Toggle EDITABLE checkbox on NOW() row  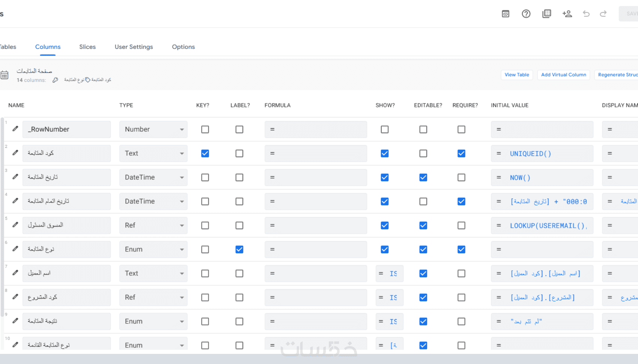pyautogui.click(x=423, y=177)
